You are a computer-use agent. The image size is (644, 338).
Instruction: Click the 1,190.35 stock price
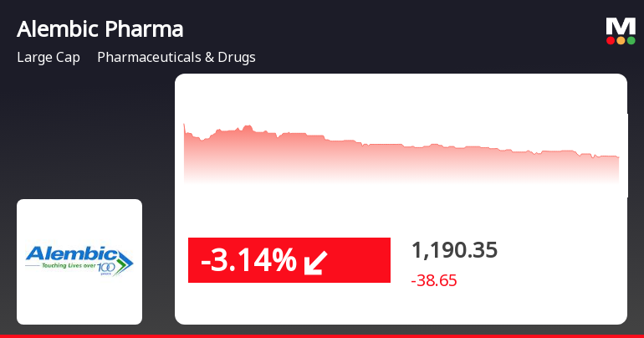pos(454,250)
